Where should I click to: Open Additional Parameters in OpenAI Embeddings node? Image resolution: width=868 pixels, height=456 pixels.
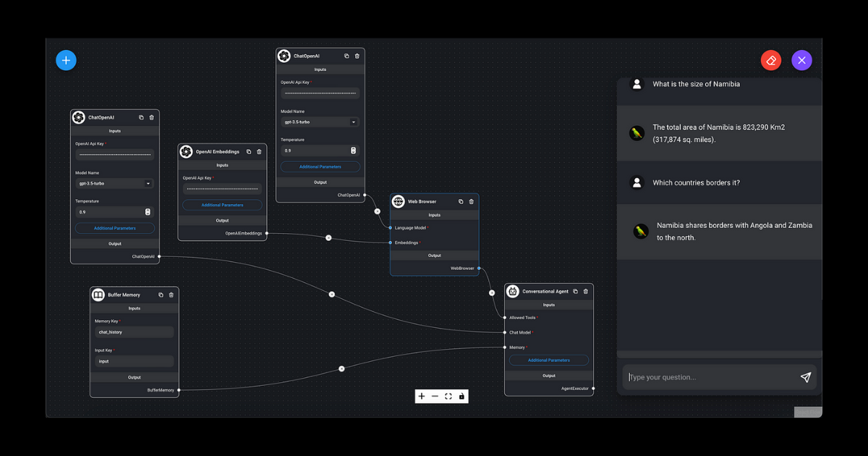click(222, 205)
